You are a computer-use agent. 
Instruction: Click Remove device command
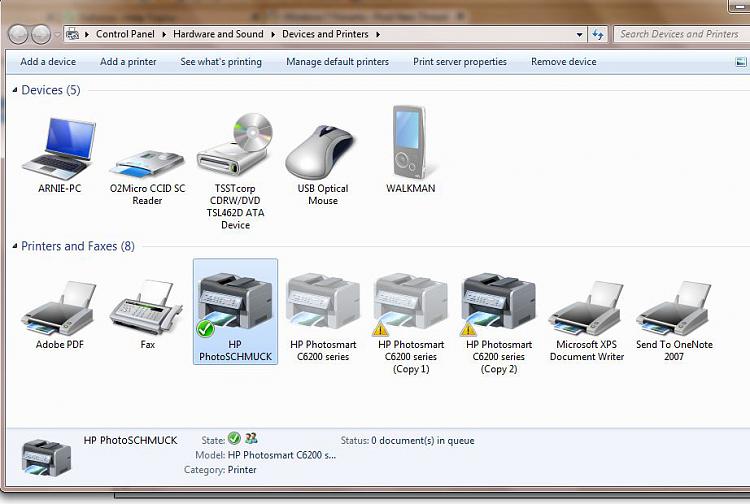click(x=563, y=62)
